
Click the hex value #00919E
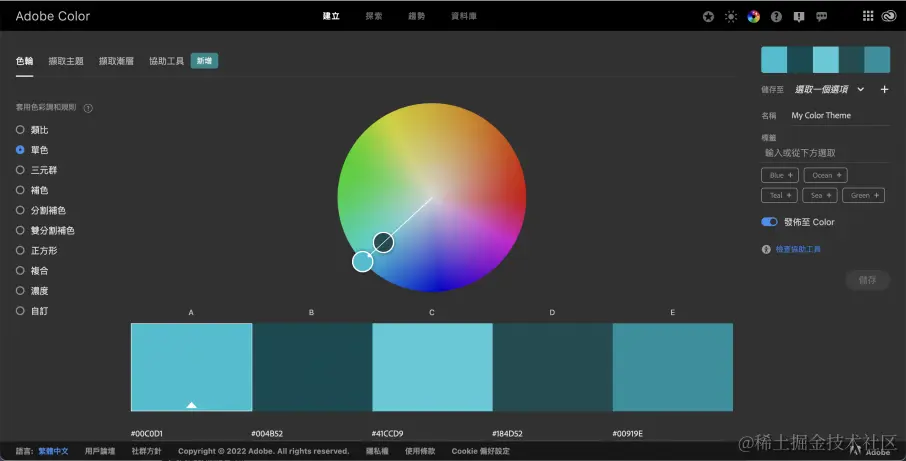[x=627, y=433]
